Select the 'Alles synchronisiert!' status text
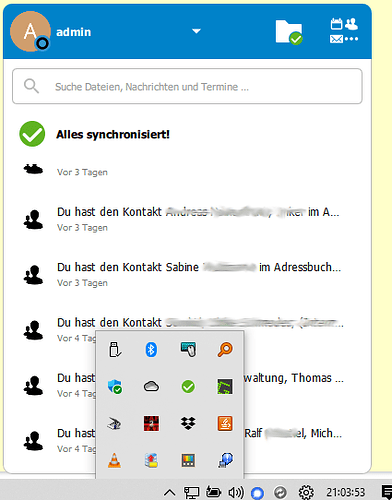The image size is (392, 500). click(x=113, y=134)
